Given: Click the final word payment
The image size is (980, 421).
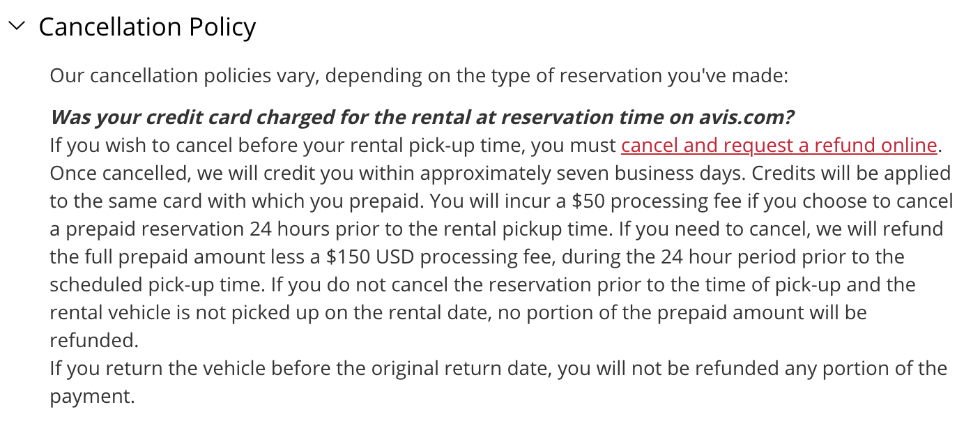Looking at the screenshot, I should pyautogui.click(x=91, y=396).
